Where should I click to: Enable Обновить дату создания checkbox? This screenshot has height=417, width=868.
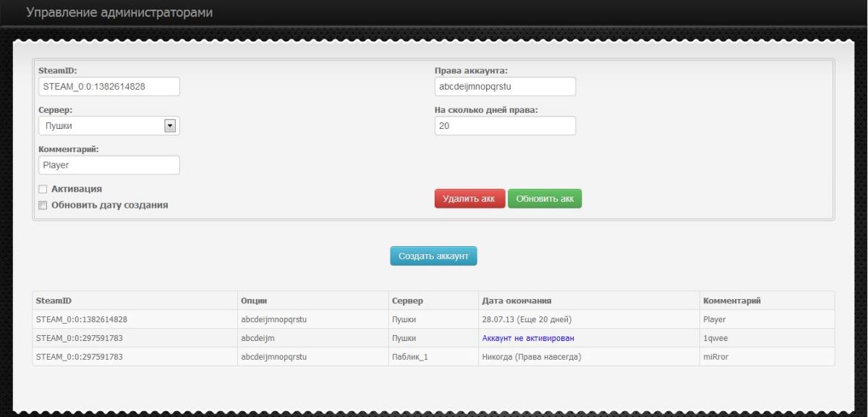point(43,205)
